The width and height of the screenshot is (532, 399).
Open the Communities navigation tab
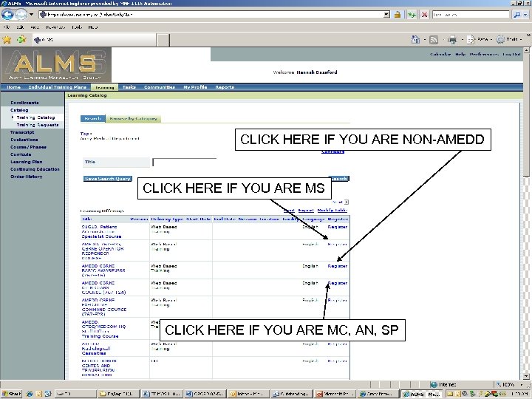[160, 87]
